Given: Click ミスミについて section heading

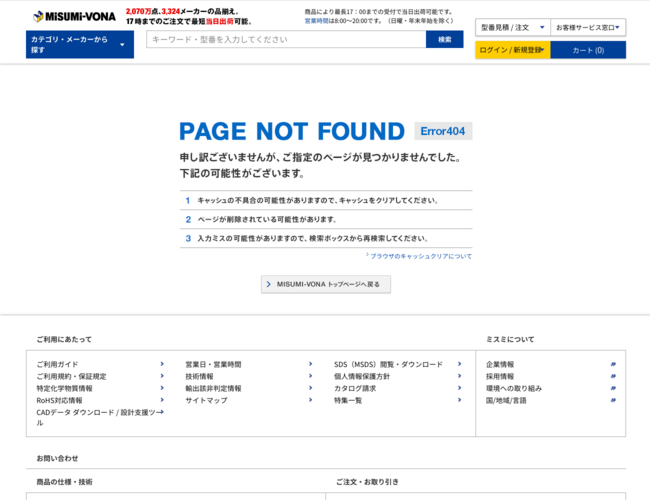Looking at the screenshot, I should pyautogui.click(x=510, y=340).
